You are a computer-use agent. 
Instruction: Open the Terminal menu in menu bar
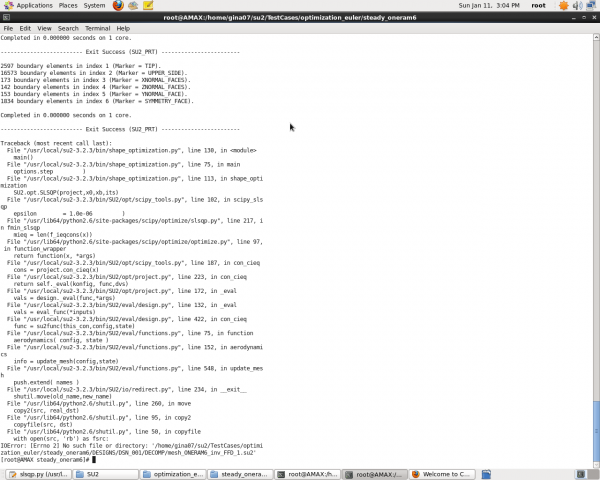tap(98, 28)
